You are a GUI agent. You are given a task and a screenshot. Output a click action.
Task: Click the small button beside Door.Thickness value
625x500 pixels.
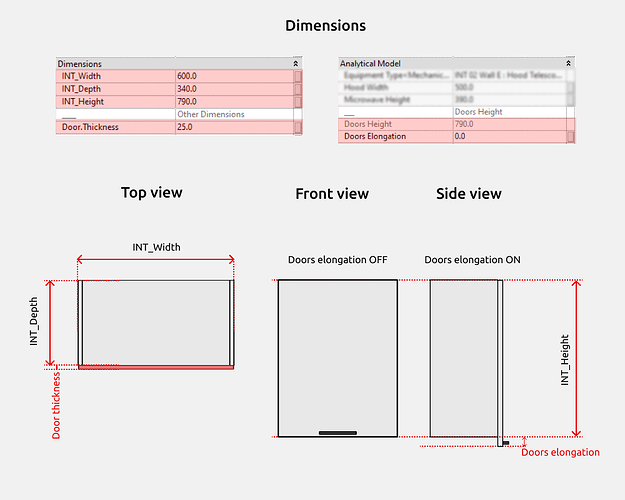pyautogui.click(x=297, y=128)
